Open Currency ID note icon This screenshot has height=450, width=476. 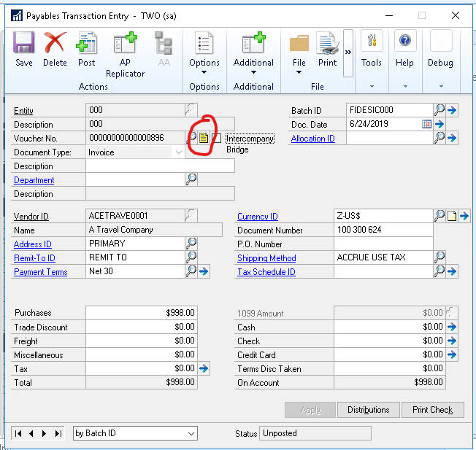(452, 216)
